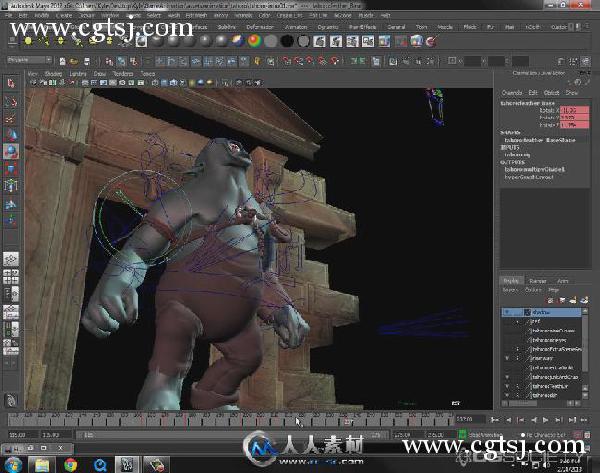Image resolution: width=600 pixels, height=473 pixels.
Task: Show the Channel Box sidebar icon
Action: point(586,61)
